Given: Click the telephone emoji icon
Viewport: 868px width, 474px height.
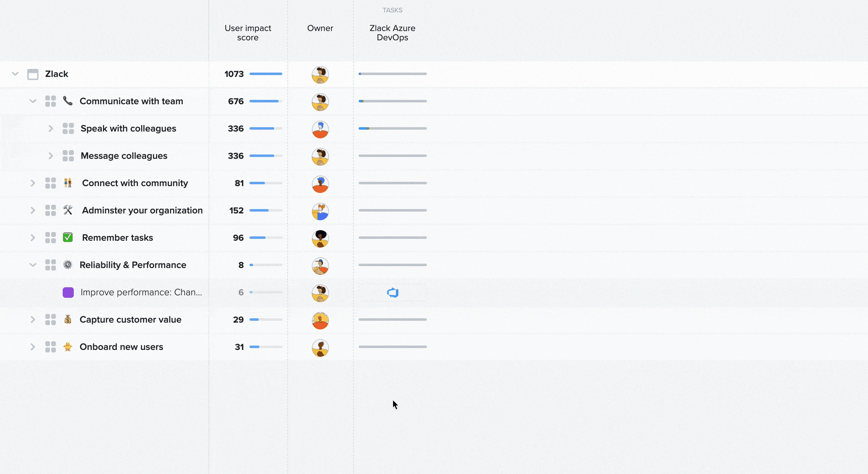Looking at the screenshot, I should tap(68, 101).
